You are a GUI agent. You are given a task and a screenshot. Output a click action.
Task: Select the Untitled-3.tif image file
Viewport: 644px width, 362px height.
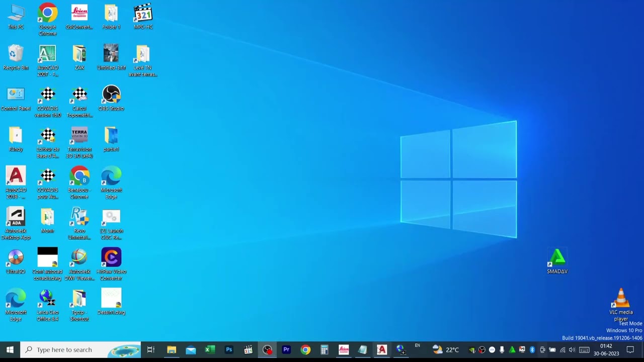pos(111,58)
